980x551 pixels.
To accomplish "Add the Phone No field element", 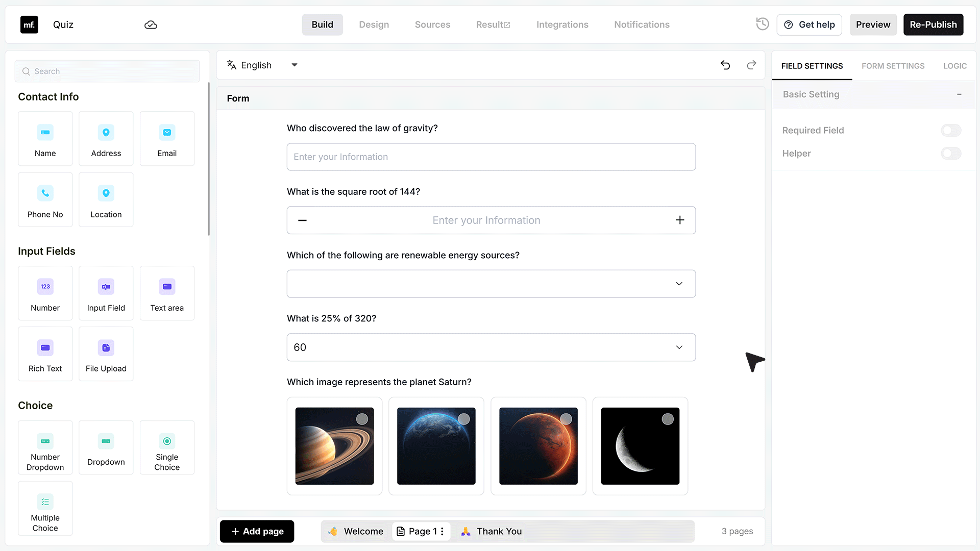I will 45,199.
